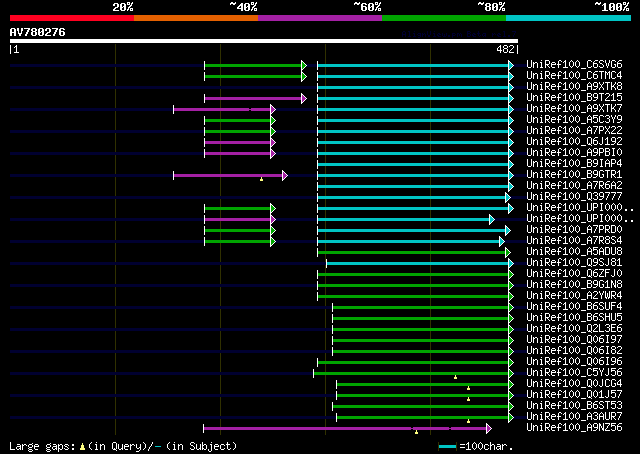Viewport: 640px width, 454px height.
Task: Select the UniRef100_B9IAP4 label
Action: (x=574, y=164)
